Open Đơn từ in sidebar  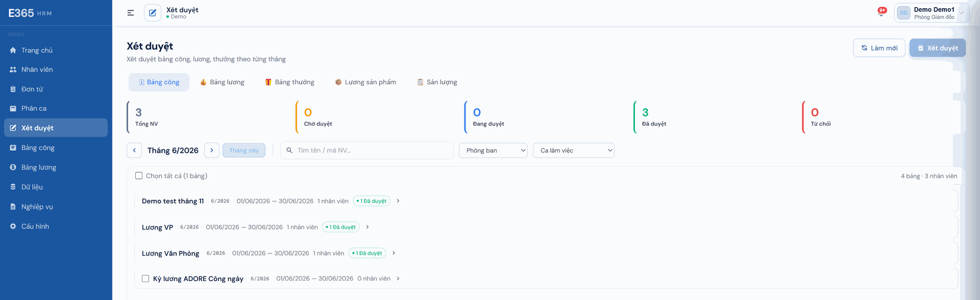[56, 89]
